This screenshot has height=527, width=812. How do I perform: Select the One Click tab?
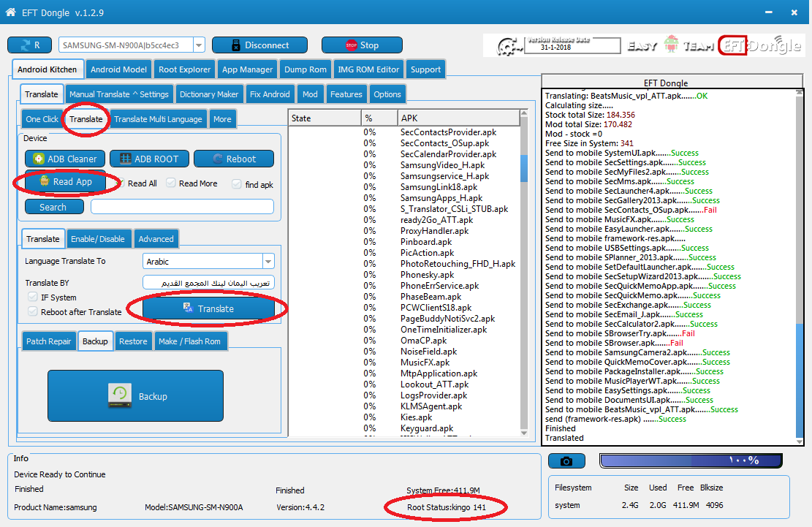point(42,119)
